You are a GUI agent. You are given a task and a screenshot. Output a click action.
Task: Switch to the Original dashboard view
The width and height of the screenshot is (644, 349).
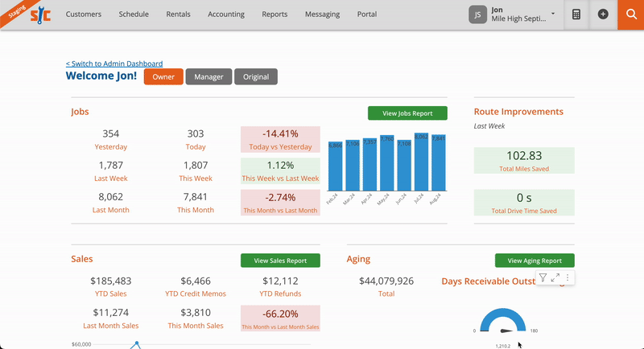pyautogui.click(x=256, y=76)
